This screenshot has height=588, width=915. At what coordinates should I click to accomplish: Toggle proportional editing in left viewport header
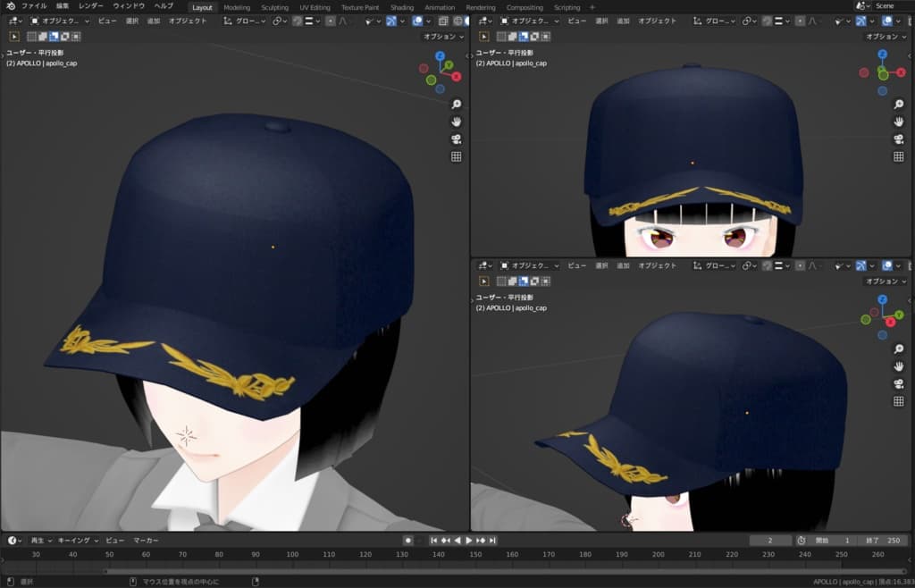coord(331,21)
